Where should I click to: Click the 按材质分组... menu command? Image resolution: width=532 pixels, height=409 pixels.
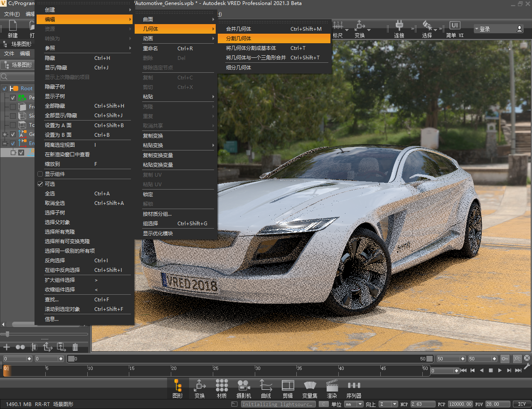157,214
